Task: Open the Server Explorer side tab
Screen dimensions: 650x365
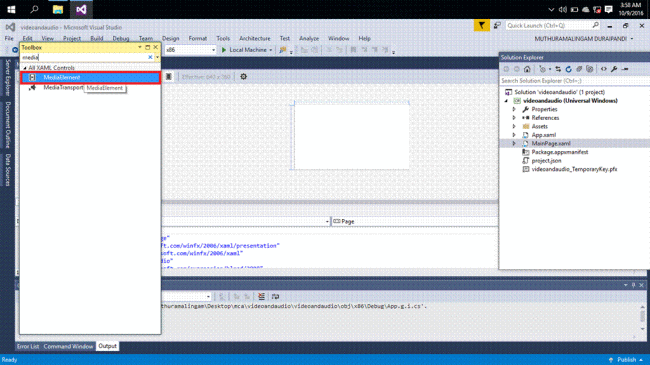Action: [x=8, y=77]
